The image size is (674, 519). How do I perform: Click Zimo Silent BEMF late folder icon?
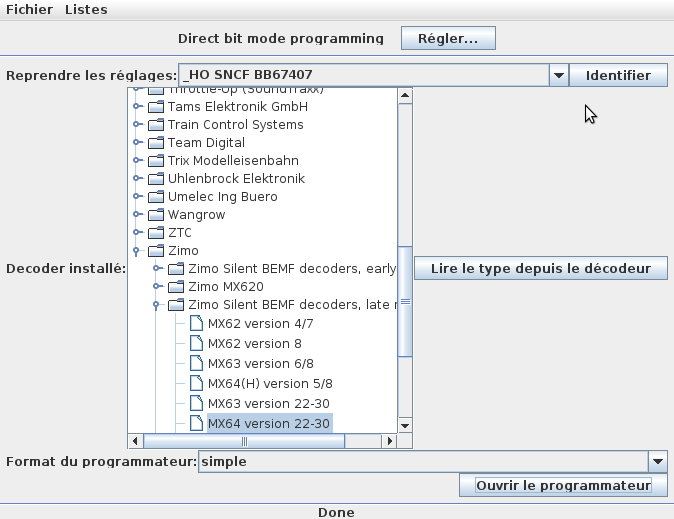[x=176, y=304]
